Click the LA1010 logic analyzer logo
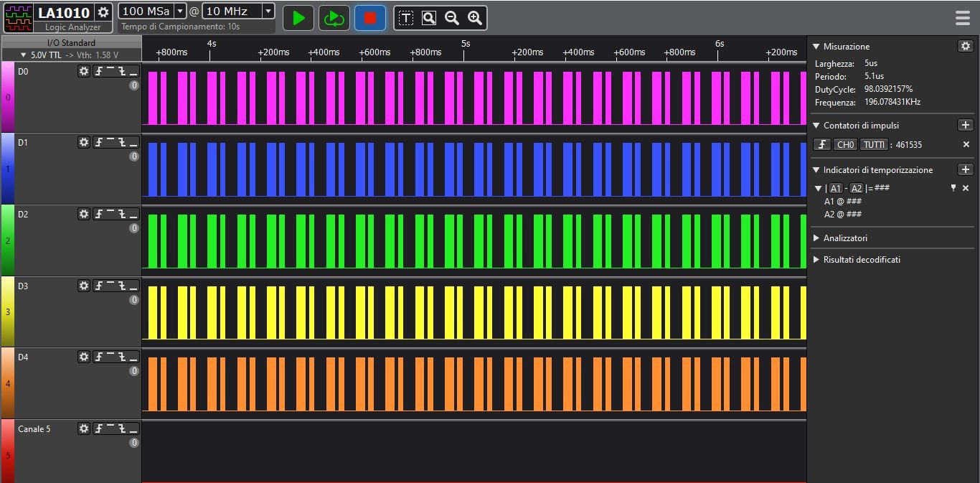 [19, 17]
